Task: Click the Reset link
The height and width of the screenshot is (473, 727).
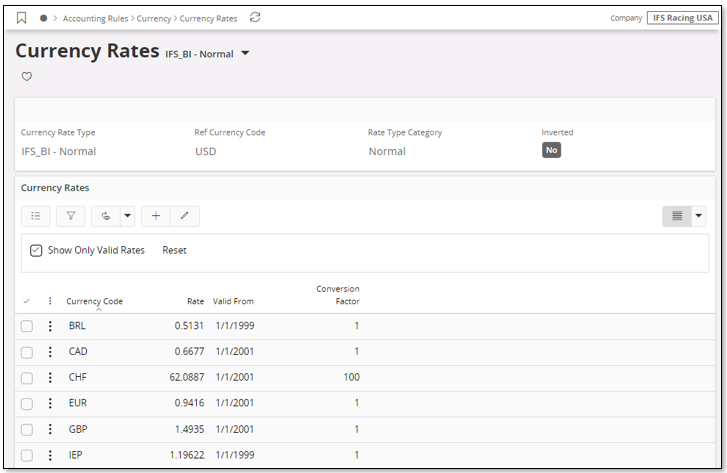Action: (x=174, y=250)
